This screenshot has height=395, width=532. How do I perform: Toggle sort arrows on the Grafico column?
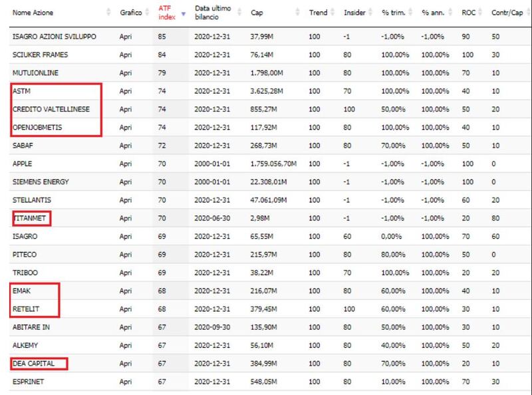[x=147, y=12]
